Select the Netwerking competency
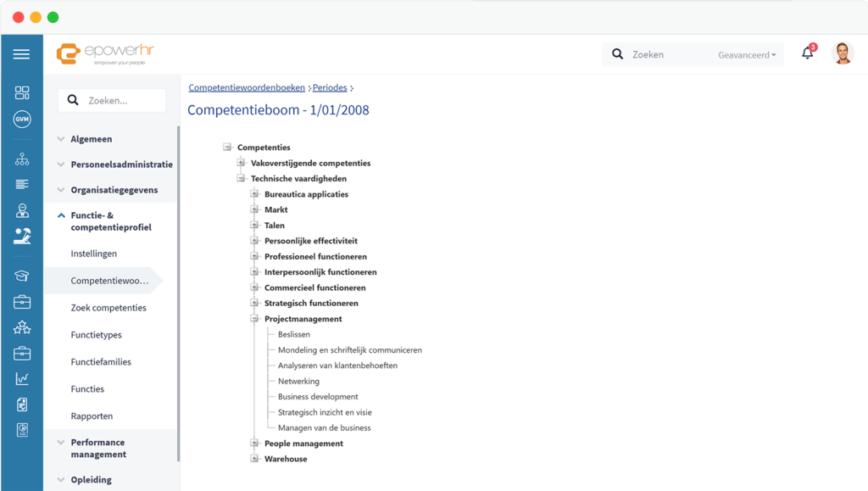This screenshot has width=868, height=491. click(298, 382)
